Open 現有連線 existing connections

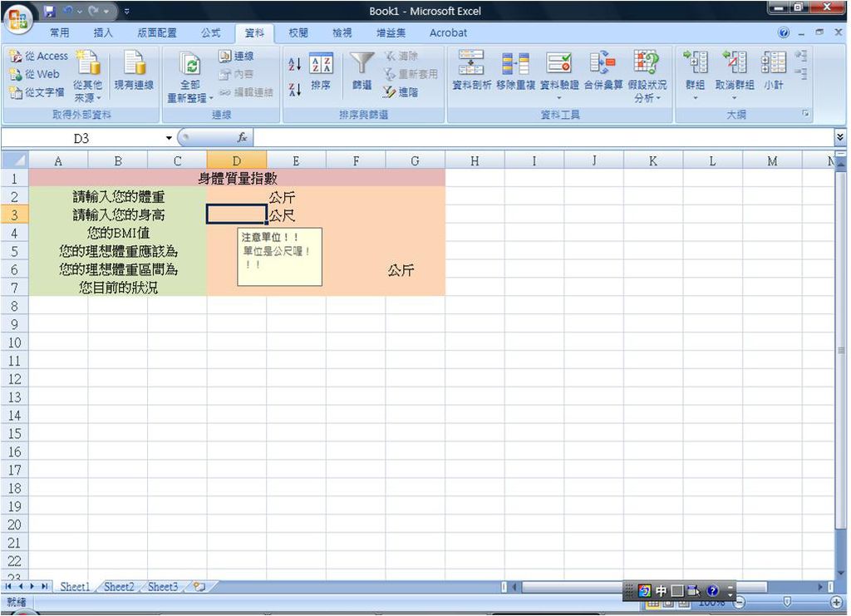(134, 71)
